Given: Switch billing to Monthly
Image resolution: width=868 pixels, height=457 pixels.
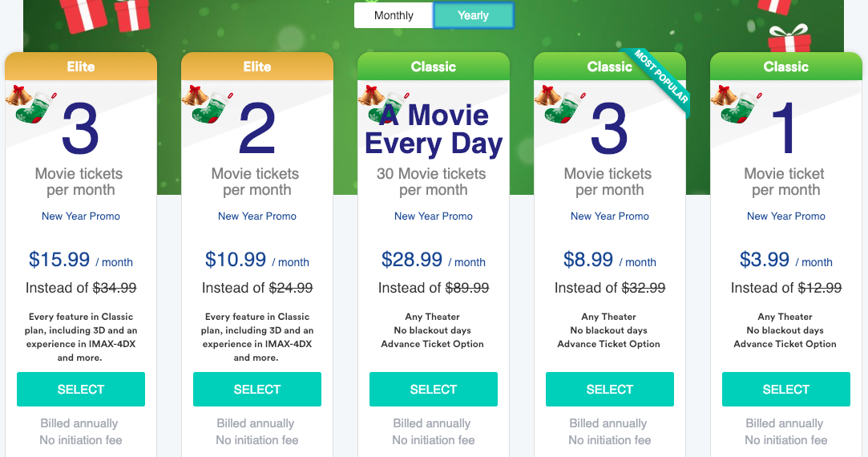Looking at the screenshot, I should pyautogui.click(x=394, y=15).
